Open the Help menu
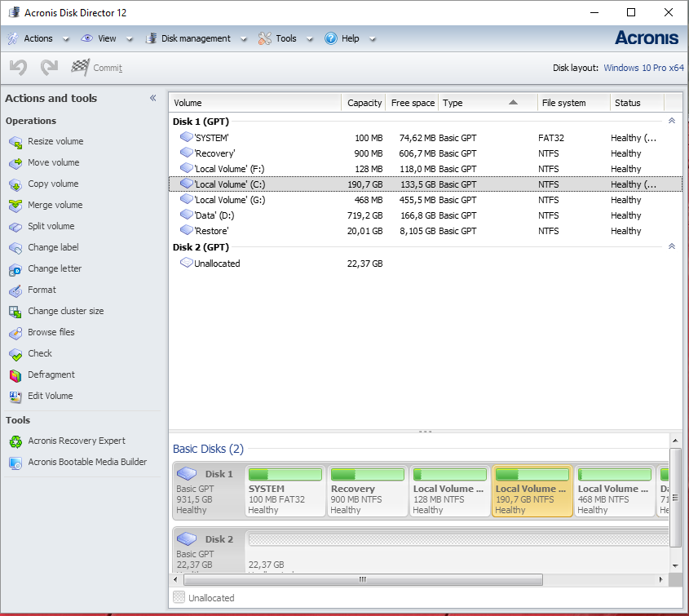 351,38
